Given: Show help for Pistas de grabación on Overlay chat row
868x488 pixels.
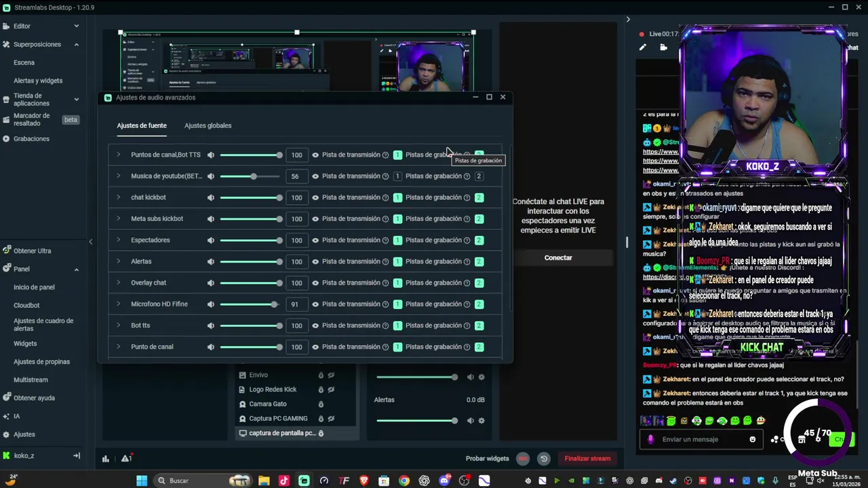Looking at the screenshot, I should click(x=467, y=283).
